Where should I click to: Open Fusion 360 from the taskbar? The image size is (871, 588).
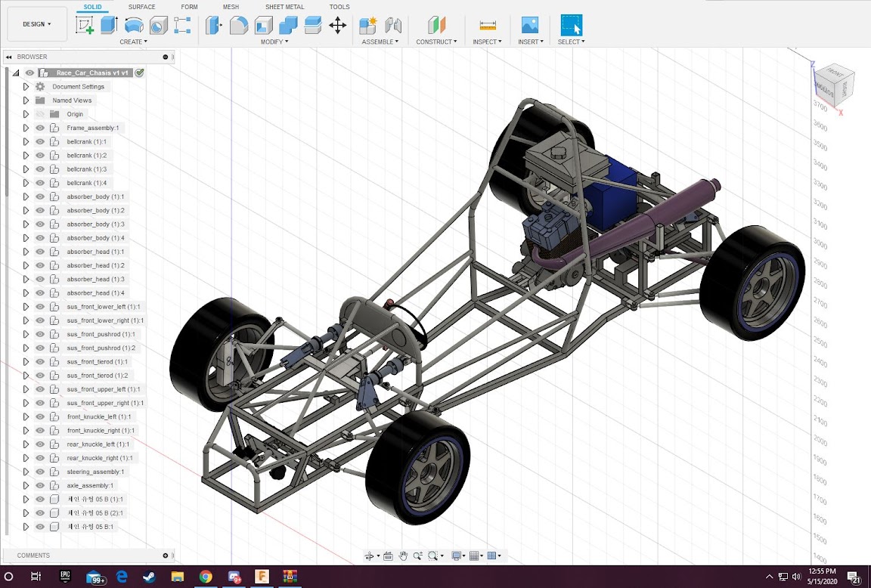262,576
